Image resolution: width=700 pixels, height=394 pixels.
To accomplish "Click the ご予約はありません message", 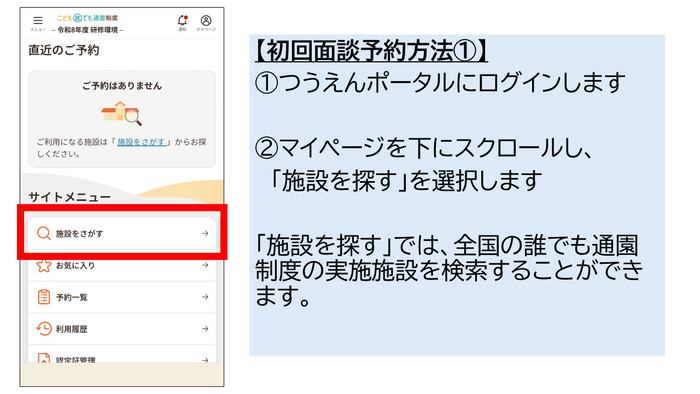I will (x=122, y=86).
